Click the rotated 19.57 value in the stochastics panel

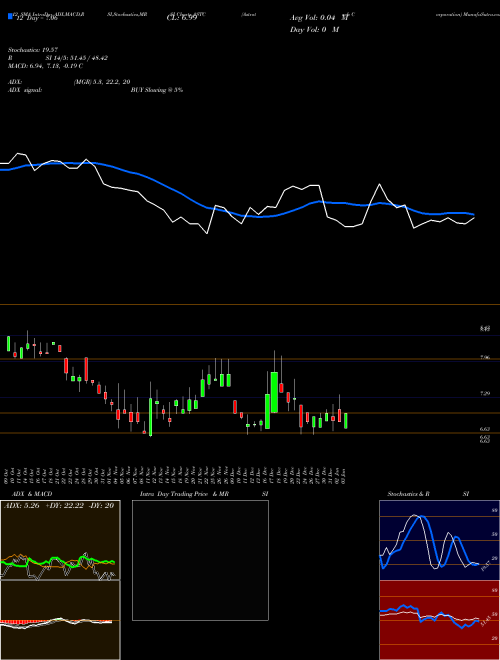coord(485,565)
